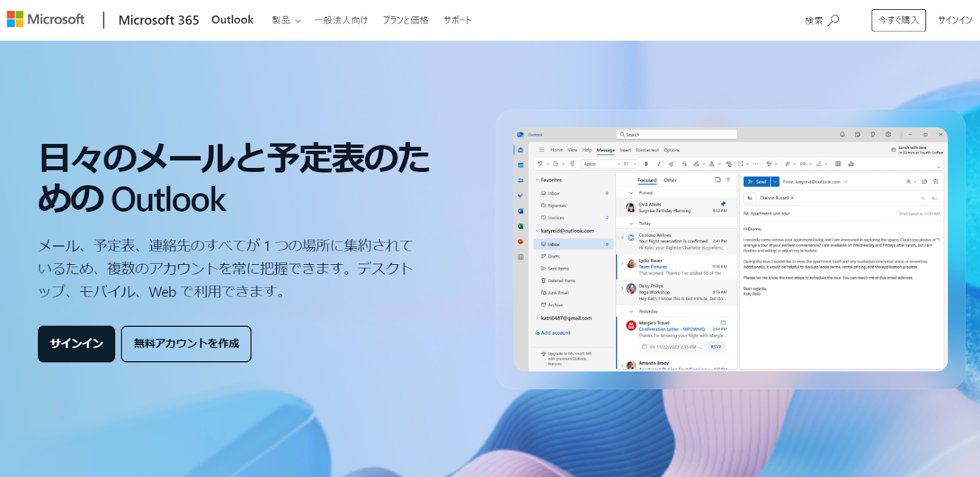This screenshot has width=980, height=477.
Task: Click the hamburger menu icon beside Home
Action: (541, 150)
